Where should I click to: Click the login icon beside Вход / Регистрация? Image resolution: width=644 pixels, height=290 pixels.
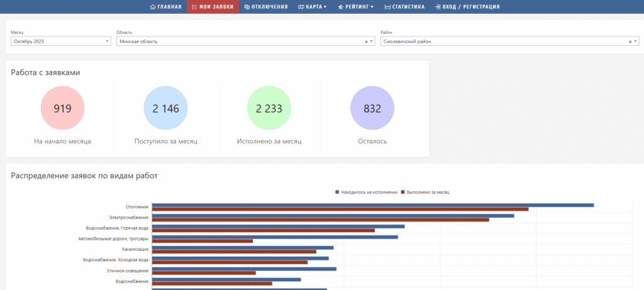click(437, 7)
